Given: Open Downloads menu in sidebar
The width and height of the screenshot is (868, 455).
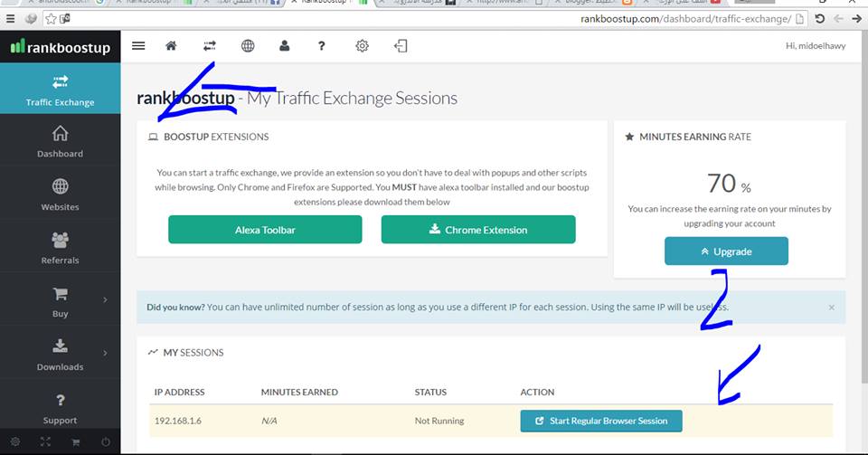Looking at the screenshot, I should click(60, 355).
